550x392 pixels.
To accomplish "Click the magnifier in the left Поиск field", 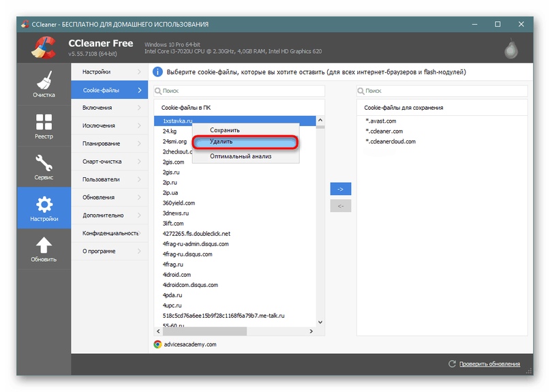I will click(x=158, y=91).
